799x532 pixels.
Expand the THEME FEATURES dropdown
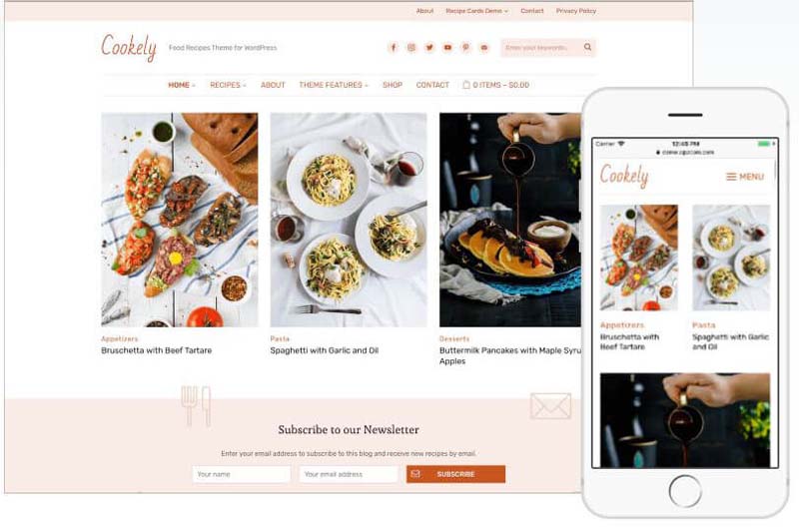(x=334, y=85)
